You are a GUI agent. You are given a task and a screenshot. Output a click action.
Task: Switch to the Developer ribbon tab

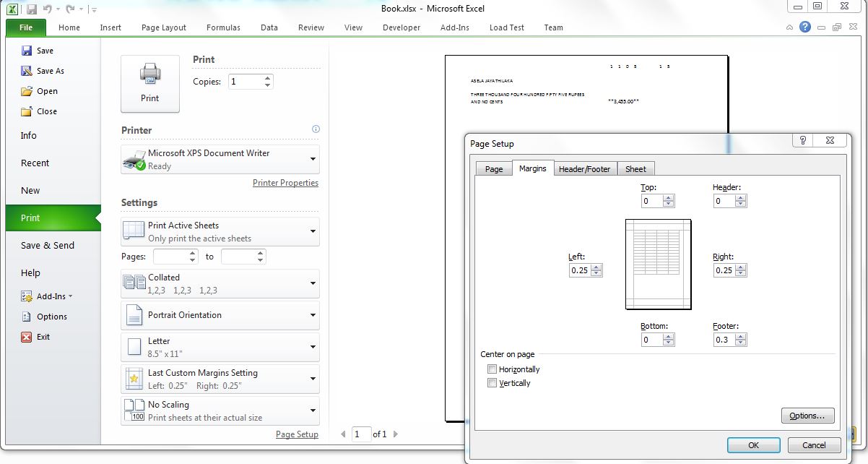click(402, 27)
